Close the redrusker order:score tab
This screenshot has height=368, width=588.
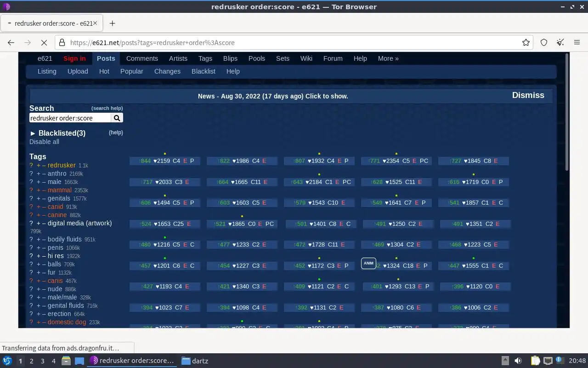(96, 23)
